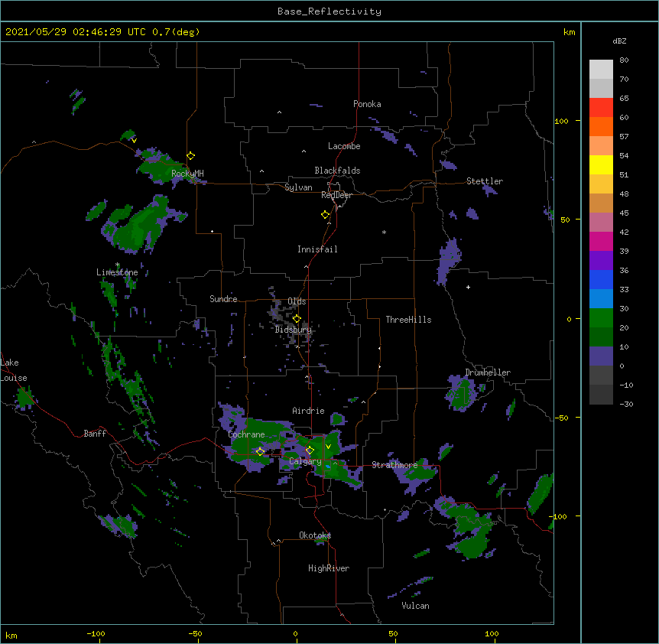Click the yellow V marker east of Calgary
The height and width of the screenshot is (644, 659).
click(x=328, y=447)
